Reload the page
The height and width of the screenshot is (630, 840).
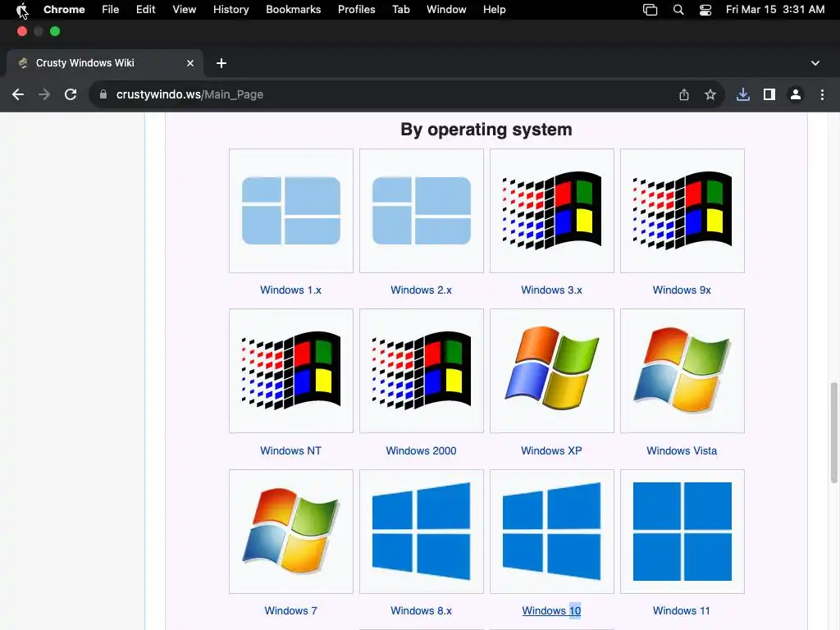tap(71, 95)
